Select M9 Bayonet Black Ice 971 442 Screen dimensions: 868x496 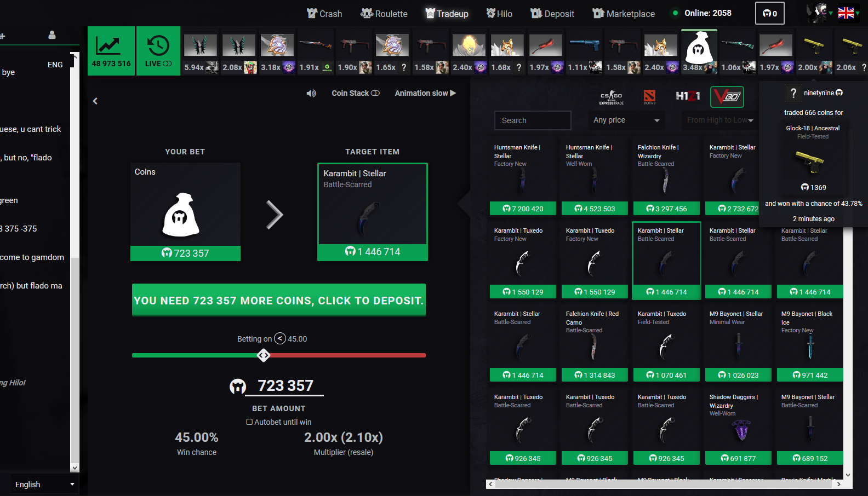point(810,345)
